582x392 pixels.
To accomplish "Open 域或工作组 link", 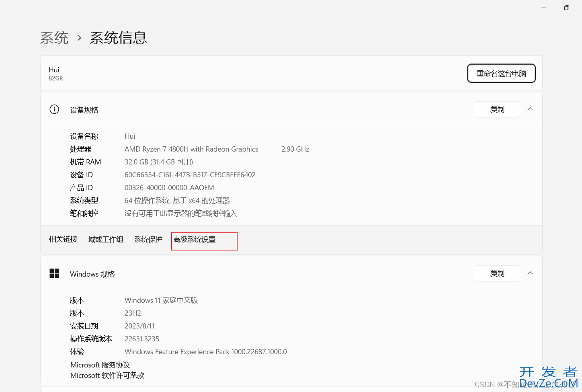I will (106, 240).
